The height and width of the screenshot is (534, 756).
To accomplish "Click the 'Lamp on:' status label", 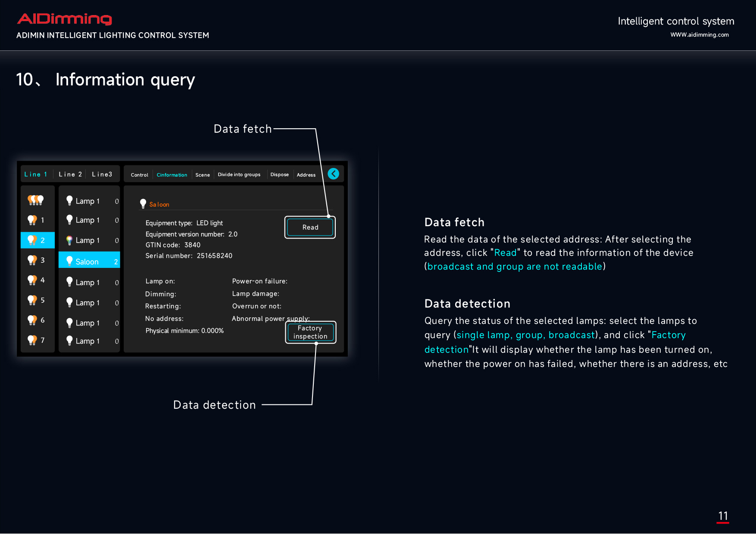I will (x=160, y=281).
